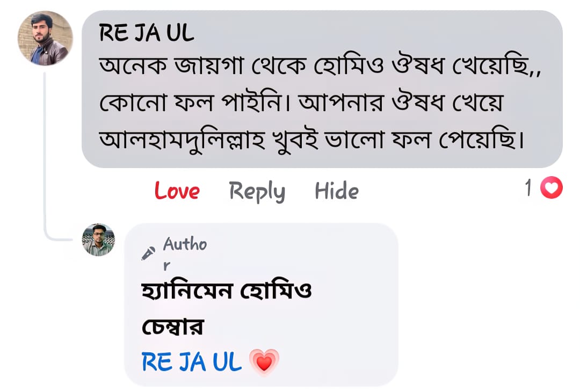The width and height of the screenshot is (580, 392).
Task: Select the Author label text
Action: pyautogui.click(x=184, y=245)
